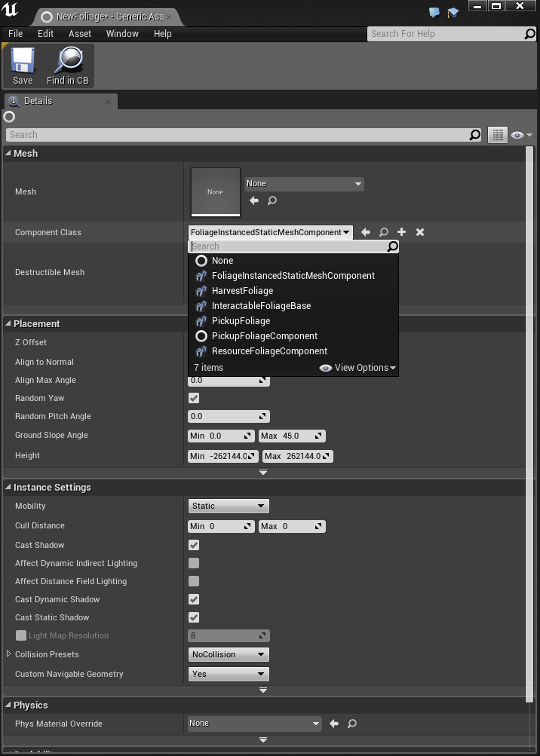
Task: Choose ResourceFoliageComponent in the class list
Action: pos(269,351)
